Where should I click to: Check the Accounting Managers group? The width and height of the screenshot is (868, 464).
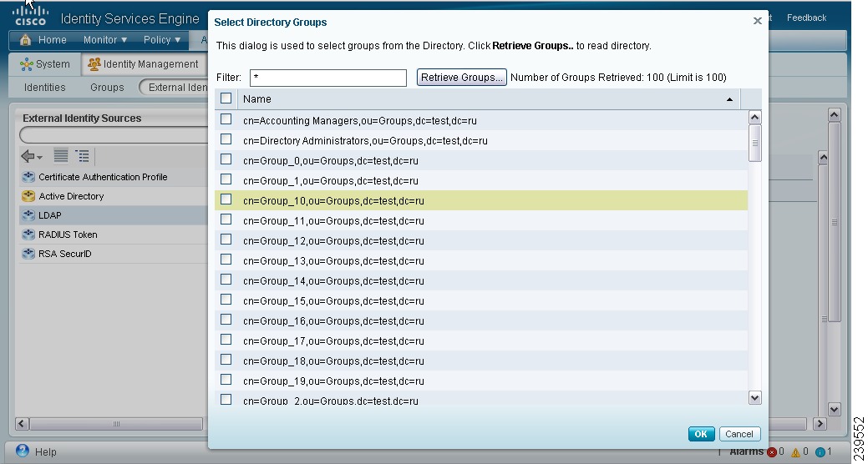(226, 119)
